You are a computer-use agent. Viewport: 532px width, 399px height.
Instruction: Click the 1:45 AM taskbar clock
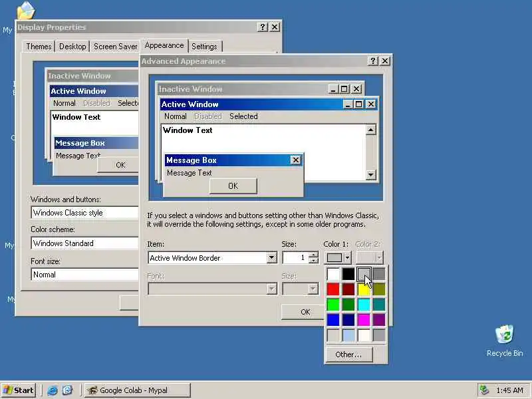click(509, 390)
